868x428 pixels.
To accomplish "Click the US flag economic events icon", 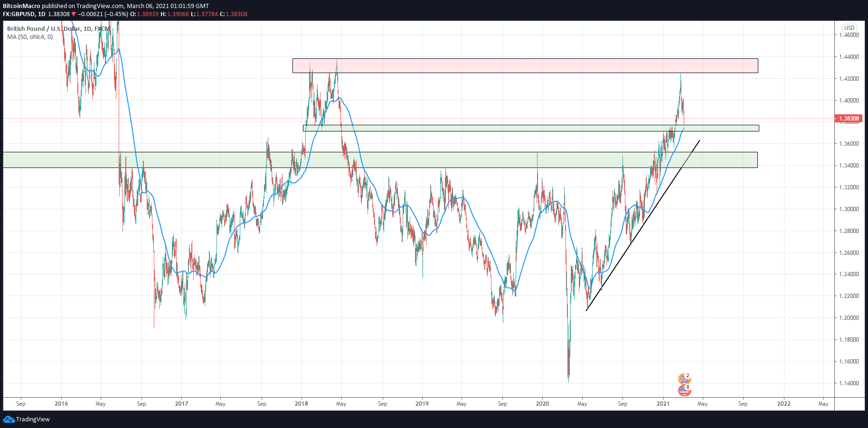I will point(684,391).
